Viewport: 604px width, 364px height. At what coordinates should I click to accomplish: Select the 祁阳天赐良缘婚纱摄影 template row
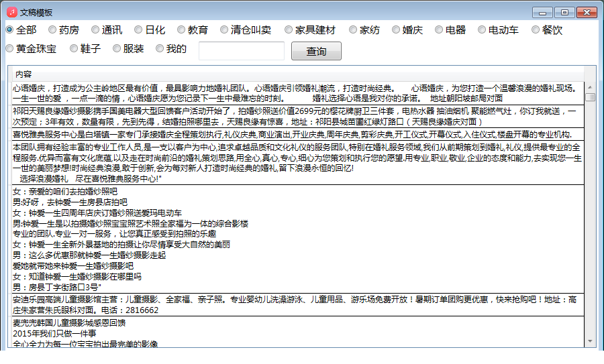(x=295, y=116)
